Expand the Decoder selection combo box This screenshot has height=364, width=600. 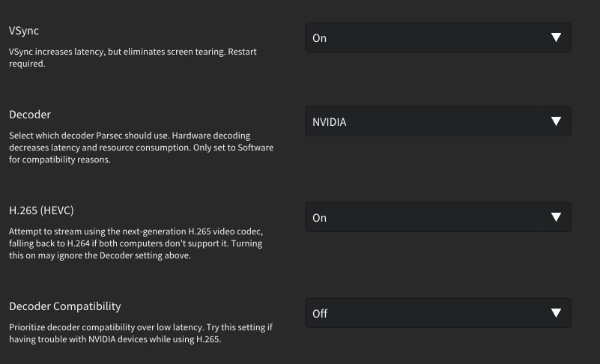[x=438, y=121]
